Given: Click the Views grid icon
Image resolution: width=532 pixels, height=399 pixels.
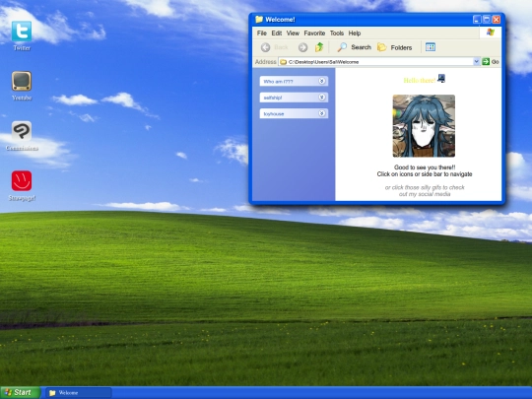Looking at the screenshot, I should tap(431, 47).
